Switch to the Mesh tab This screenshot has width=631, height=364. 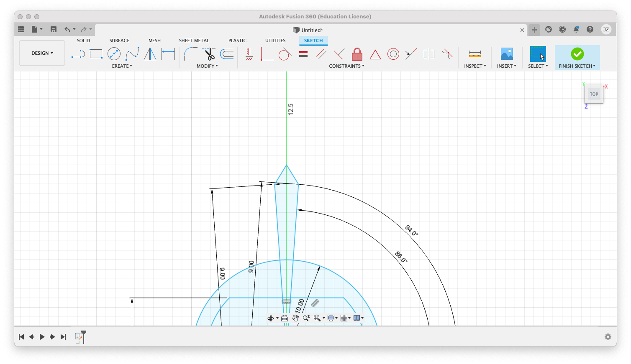point(155,41)
